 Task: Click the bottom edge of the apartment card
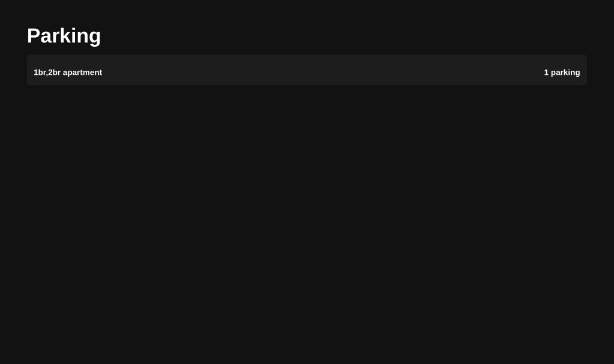click(307, 85)
